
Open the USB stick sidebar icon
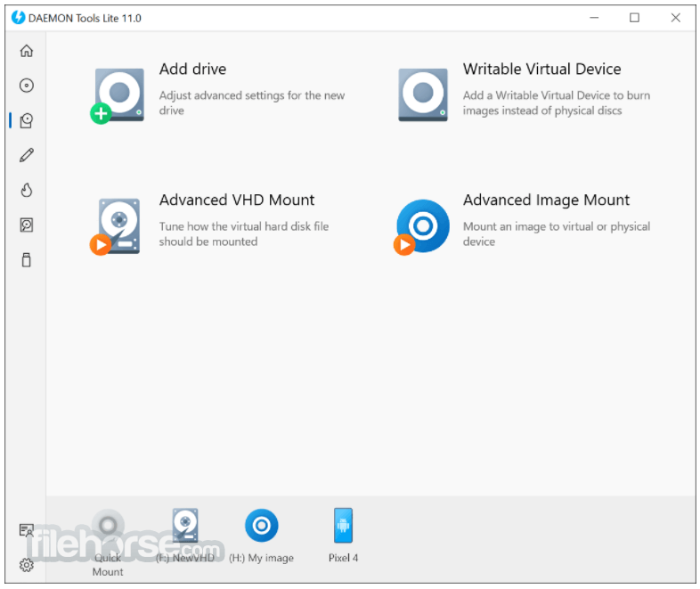click(x=27, y=259)
